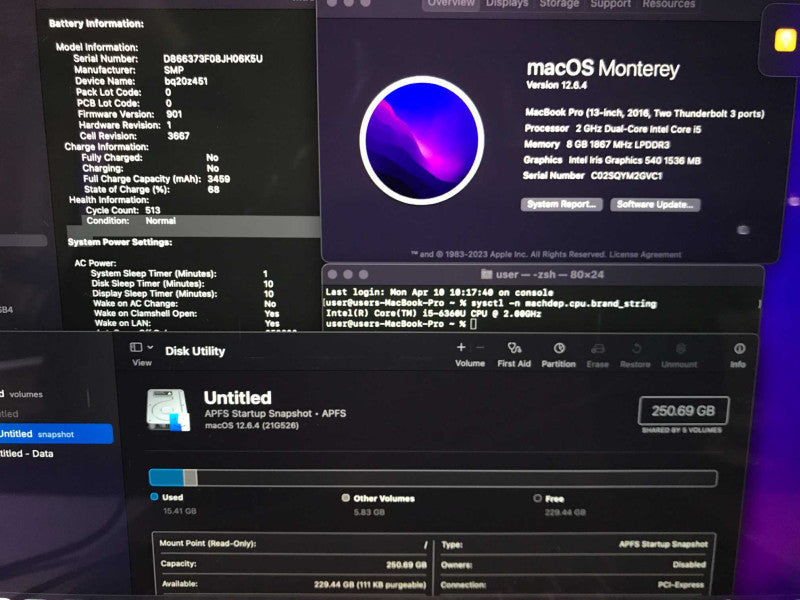Click the Unmount toolbar icon
800x600 pixels.
click(x=680, y=349)
